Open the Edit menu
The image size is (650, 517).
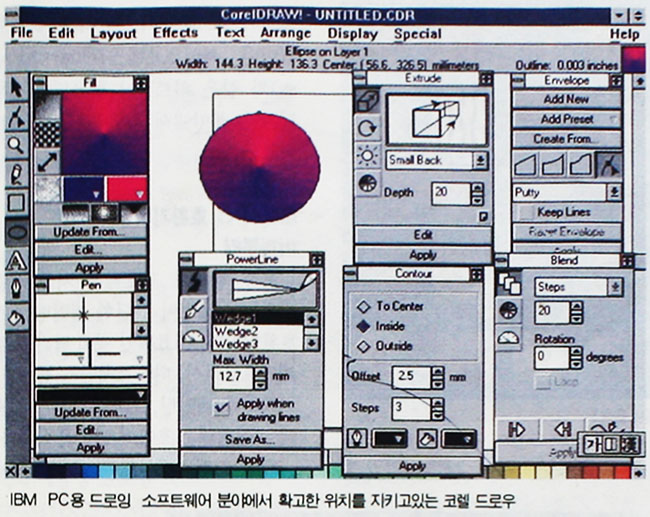tap(61, 33)
